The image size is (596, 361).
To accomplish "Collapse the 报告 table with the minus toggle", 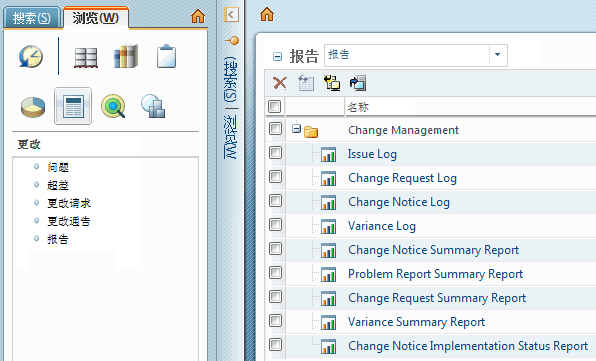I will pos(277,57).
